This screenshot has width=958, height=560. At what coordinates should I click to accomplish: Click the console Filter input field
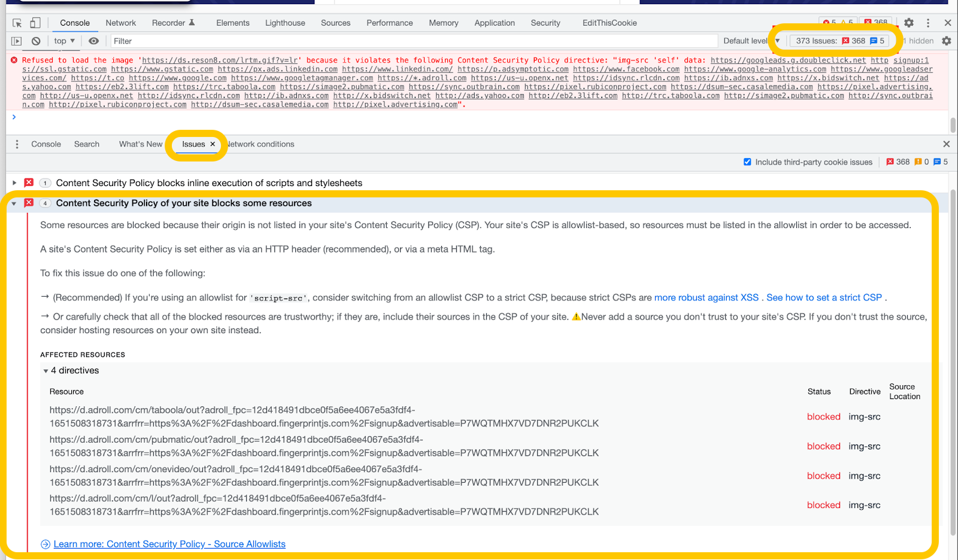(414, 41)
